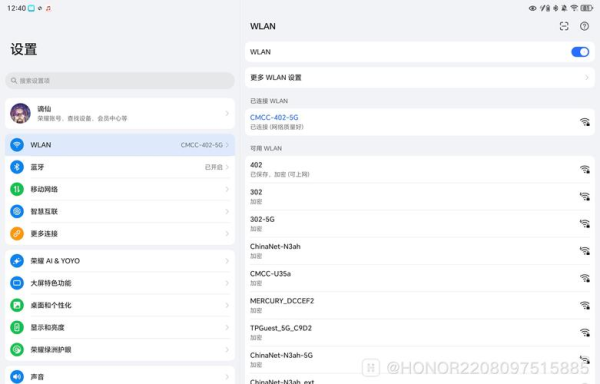Open WLAN in settings sidebar
This screenshot has height=384, width=600.
pyautogui.click(x=120, y=145)
